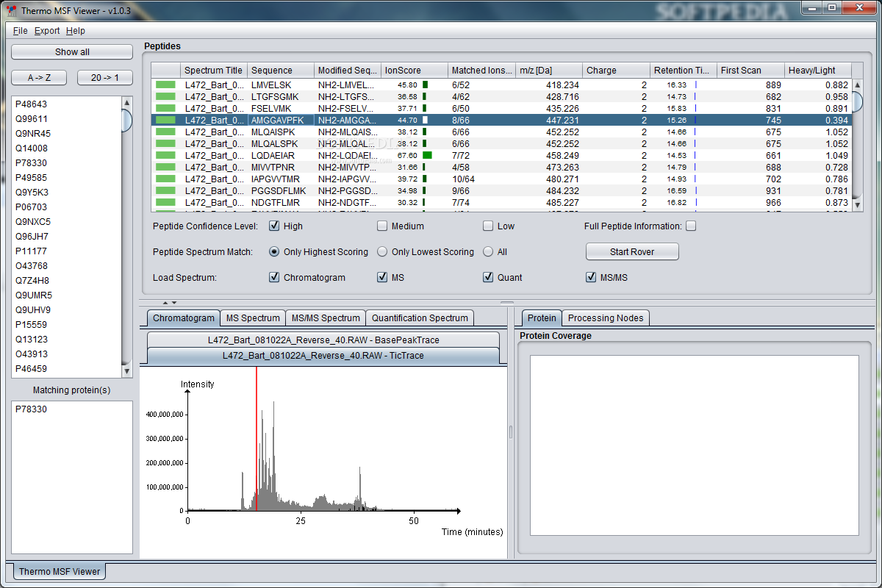
Task: Select protein P46459 in list
Action: click(x=66, y=369)
